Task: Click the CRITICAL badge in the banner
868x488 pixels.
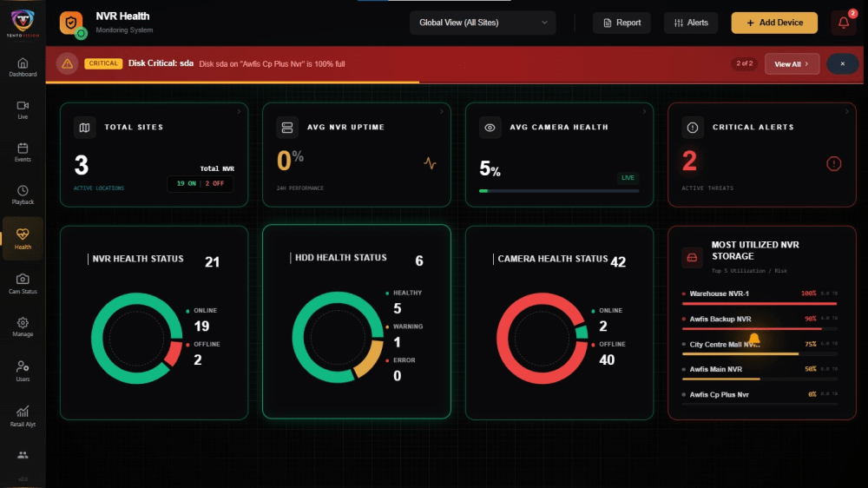Action: pos(103,63)
